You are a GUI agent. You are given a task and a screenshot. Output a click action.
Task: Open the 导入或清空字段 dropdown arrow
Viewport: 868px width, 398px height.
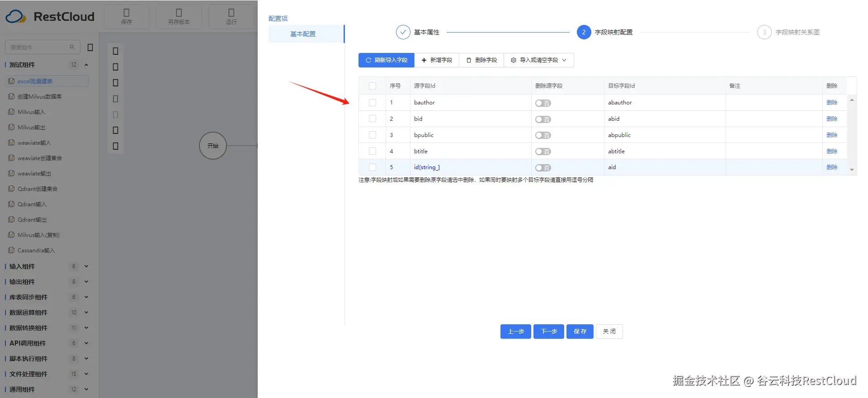(564, 60)
